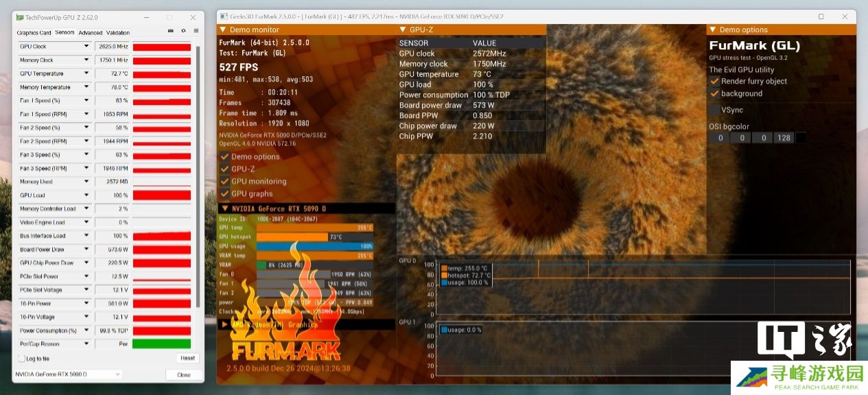Open the Advanced tab in GPU-Z
868x395 pixels.
click(x=90, y=32)
